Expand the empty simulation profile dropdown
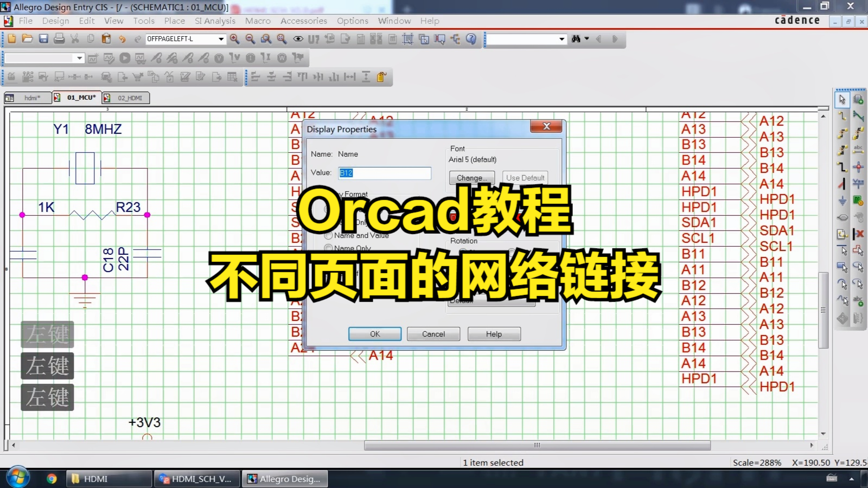 pos(80,58)
